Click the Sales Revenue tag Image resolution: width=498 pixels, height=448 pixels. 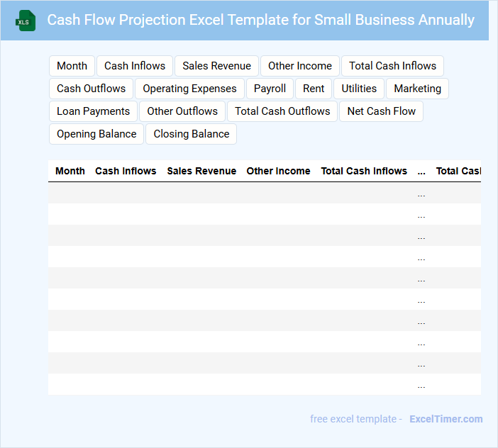[216, 66]
